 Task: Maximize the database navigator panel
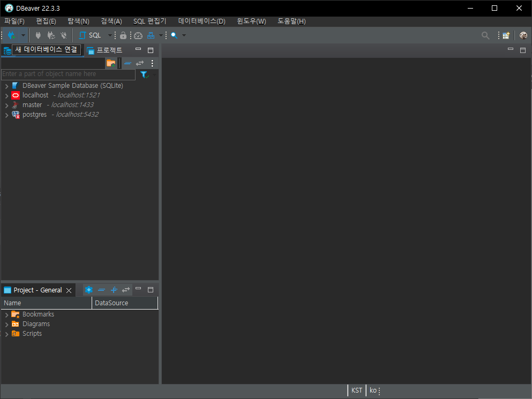pos(151,50)
